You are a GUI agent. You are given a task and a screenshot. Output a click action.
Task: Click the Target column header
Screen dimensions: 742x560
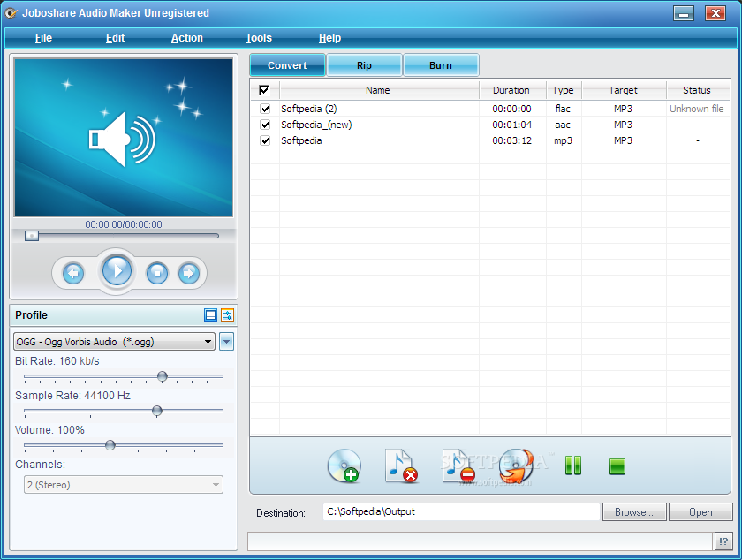(624, 90)
